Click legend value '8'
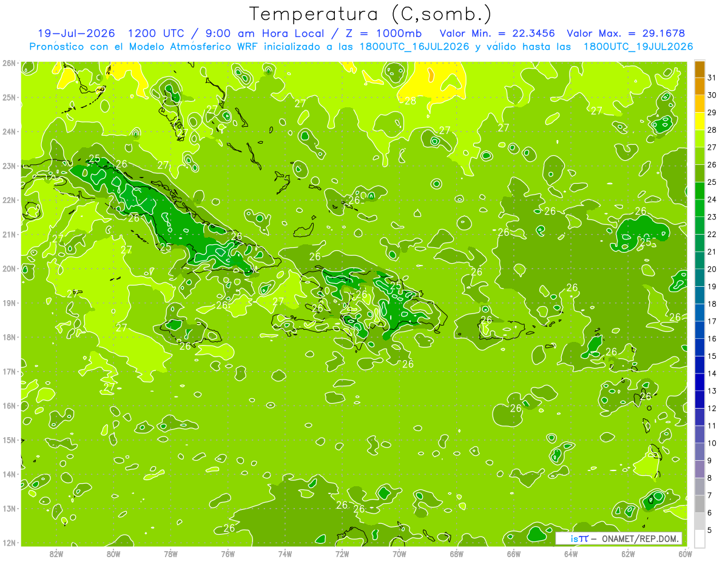 click(x=710, y=478)
